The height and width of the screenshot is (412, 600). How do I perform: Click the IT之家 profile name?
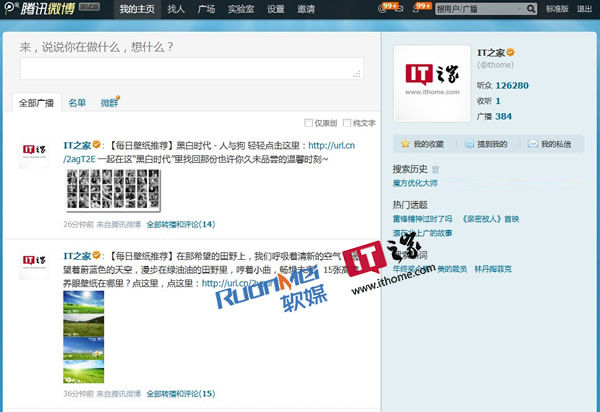(491, 53)
